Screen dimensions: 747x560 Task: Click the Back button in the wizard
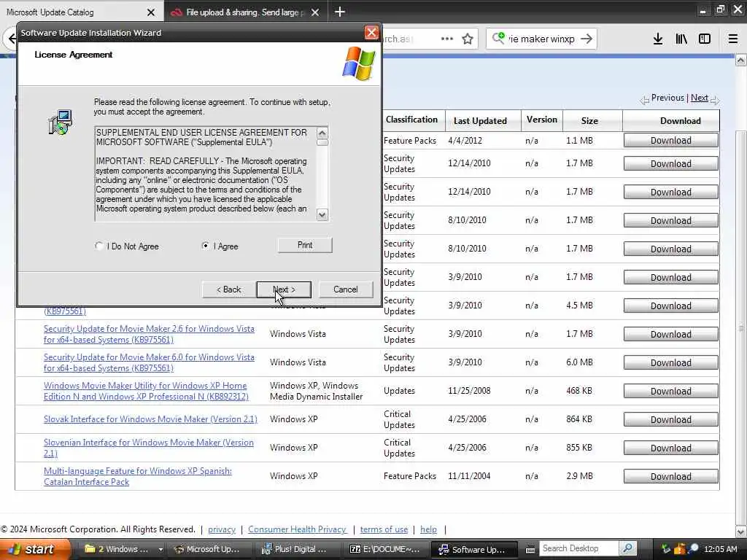point(228,289)
